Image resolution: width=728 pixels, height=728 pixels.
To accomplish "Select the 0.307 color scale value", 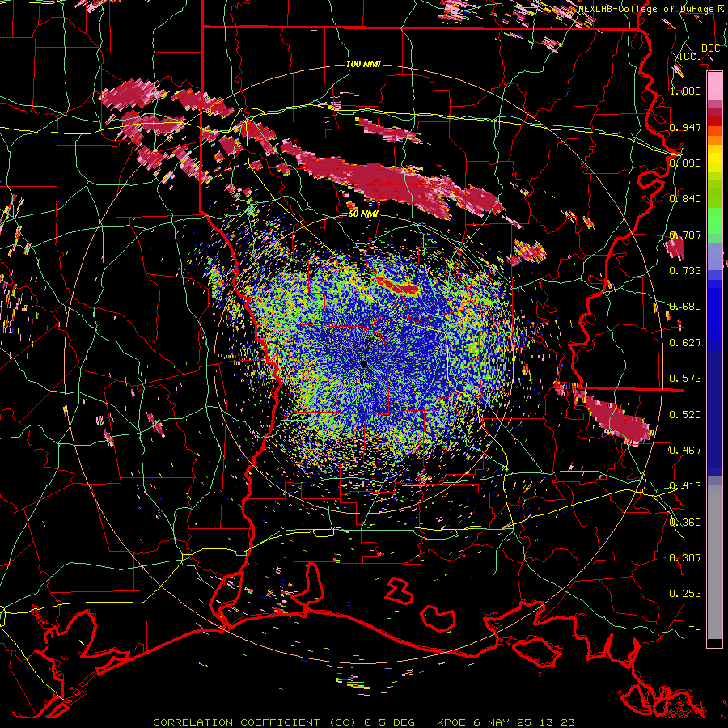I will (685, 557).
